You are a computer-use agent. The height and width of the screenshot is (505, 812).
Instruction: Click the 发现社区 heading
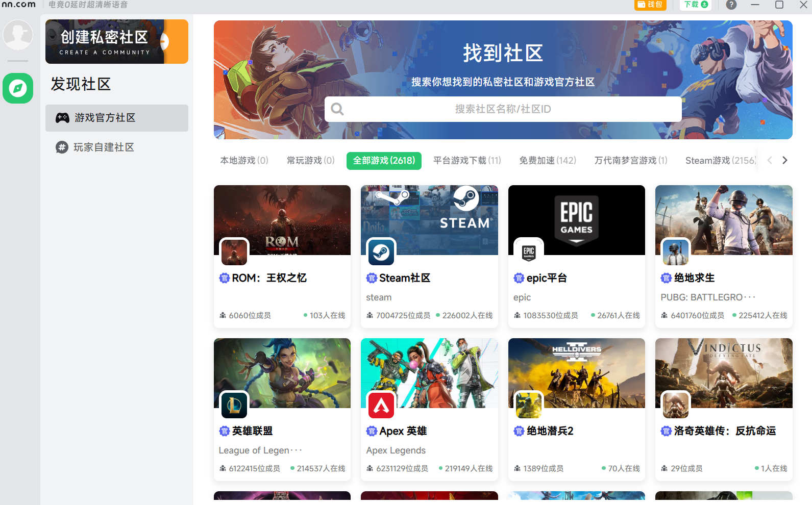click(x=81, y=84)
